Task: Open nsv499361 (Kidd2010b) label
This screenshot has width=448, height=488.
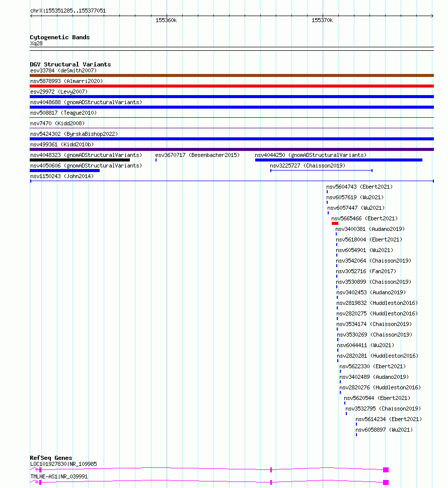Action: [x=61, y=145]
